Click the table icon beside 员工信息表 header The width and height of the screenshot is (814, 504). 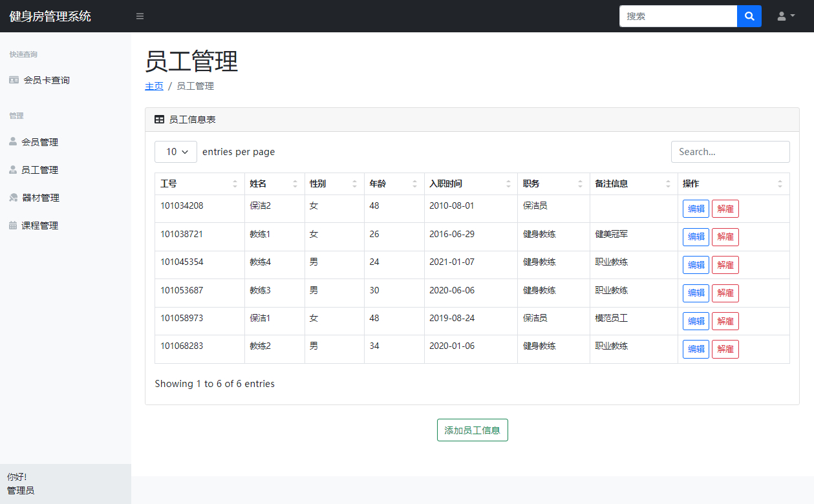coord(158,119)
